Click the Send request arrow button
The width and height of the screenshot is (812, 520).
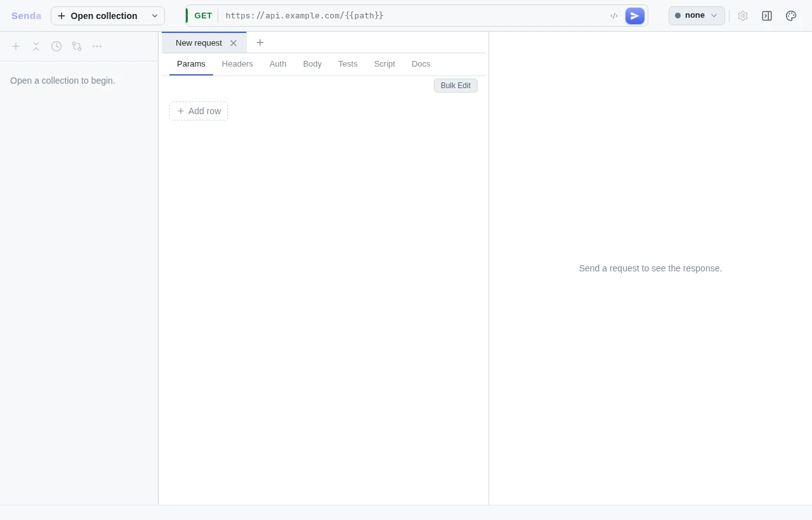pos(634,16)
